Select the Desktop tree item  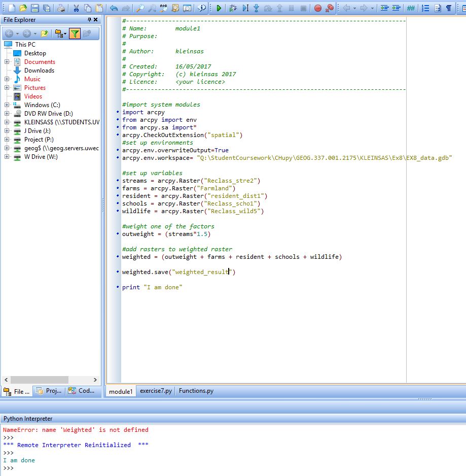click(x=35, y=53)
